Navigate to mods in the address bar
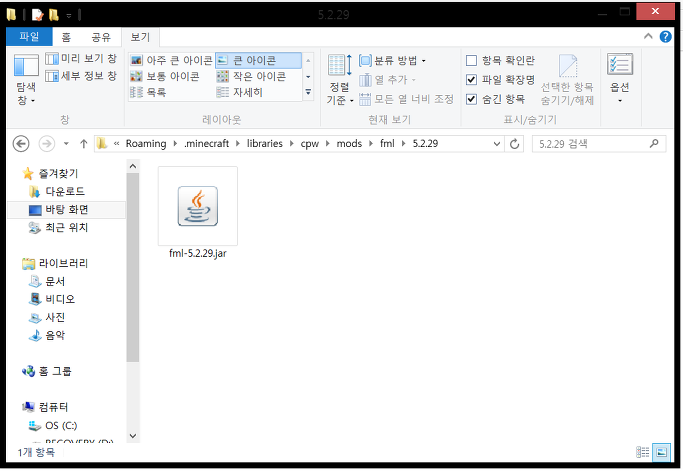 349,143
